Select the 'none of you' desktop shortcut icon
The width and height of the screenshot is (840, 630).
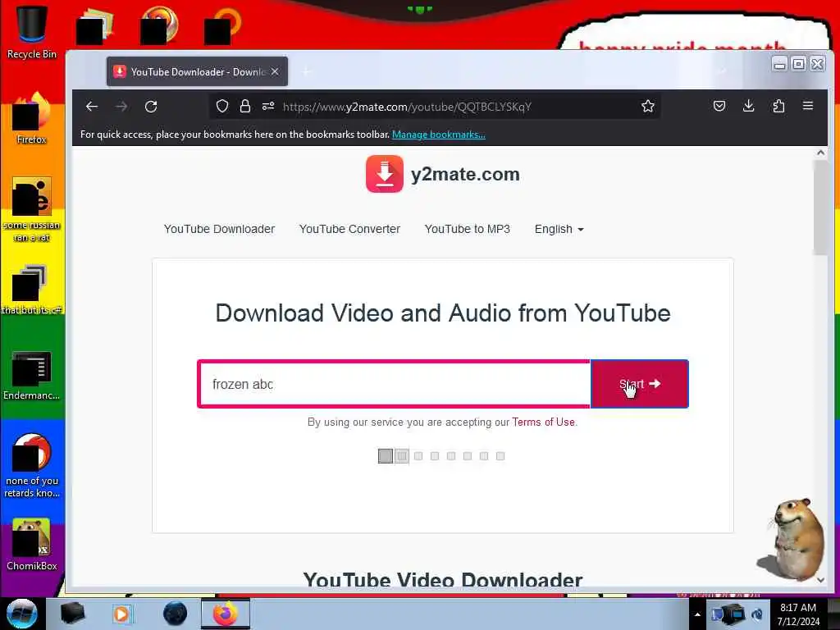(x=32, y=465)
